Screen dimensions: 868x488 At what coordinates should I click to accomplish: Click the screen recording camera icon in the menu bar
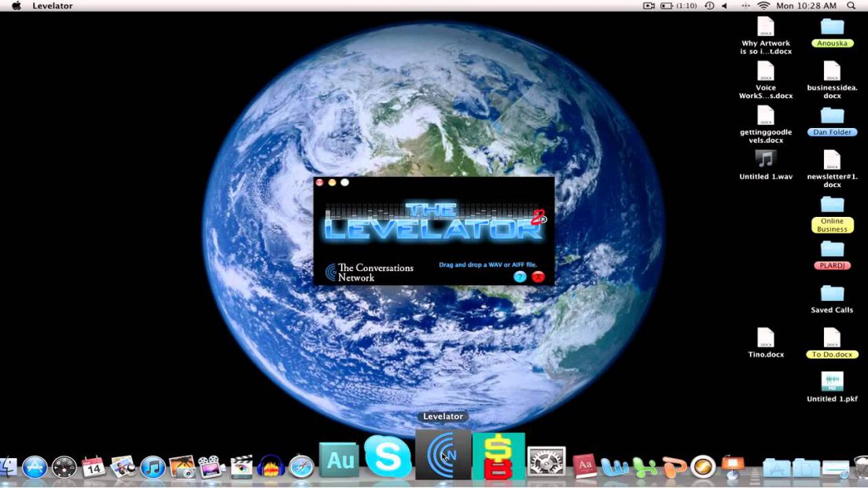649,6
